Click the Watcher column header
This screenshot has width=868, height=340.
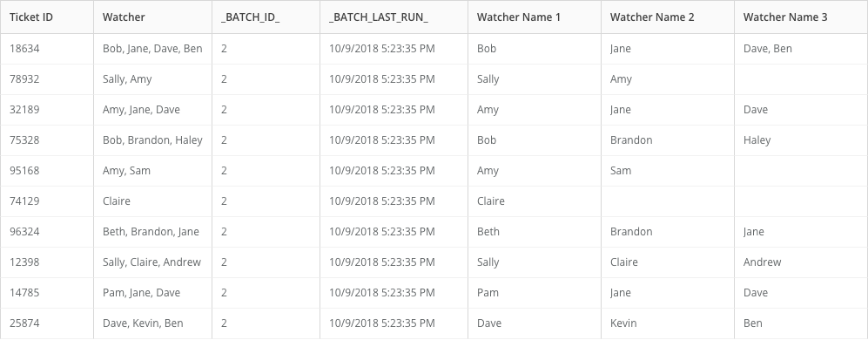(x=152, y=17)
